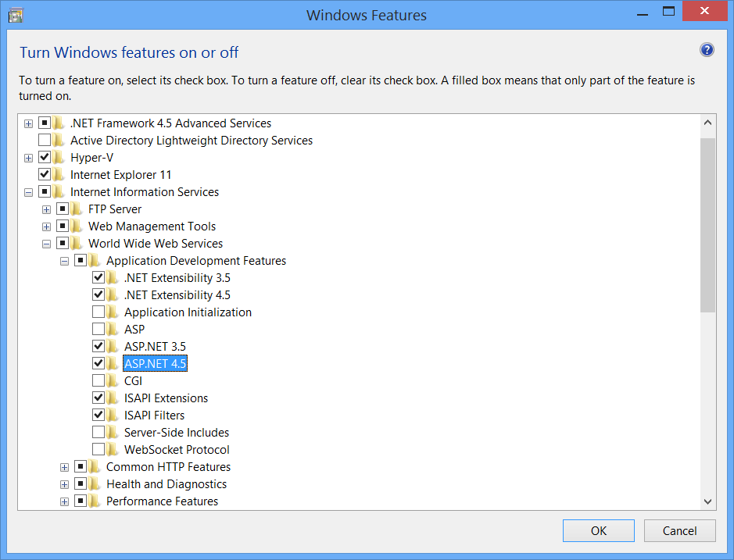Uncheck .NET Extensibility 3.5
This screenshot has height=560, width=734.
pos(98,277)
